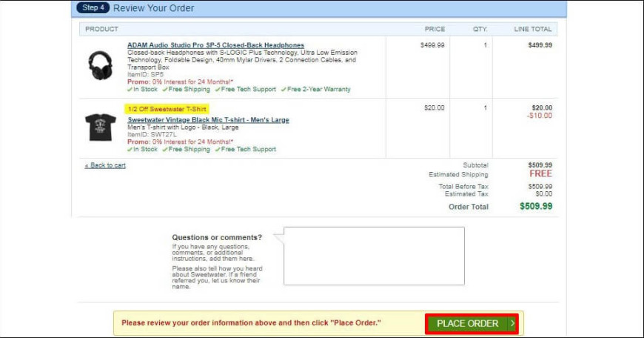Image resolution: width=644 pixels, height=338 pixels.
Task: Click the Please review your order message
Action: [x=251, y=322]
